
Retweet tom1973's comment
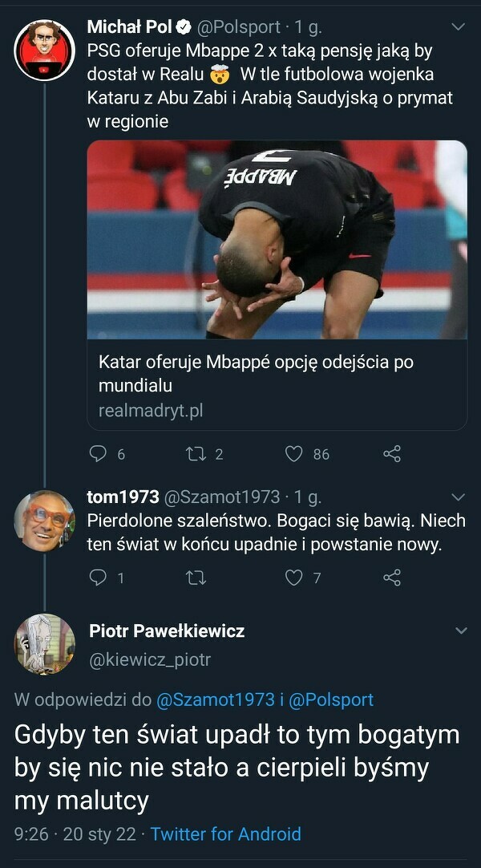[196, 578]
